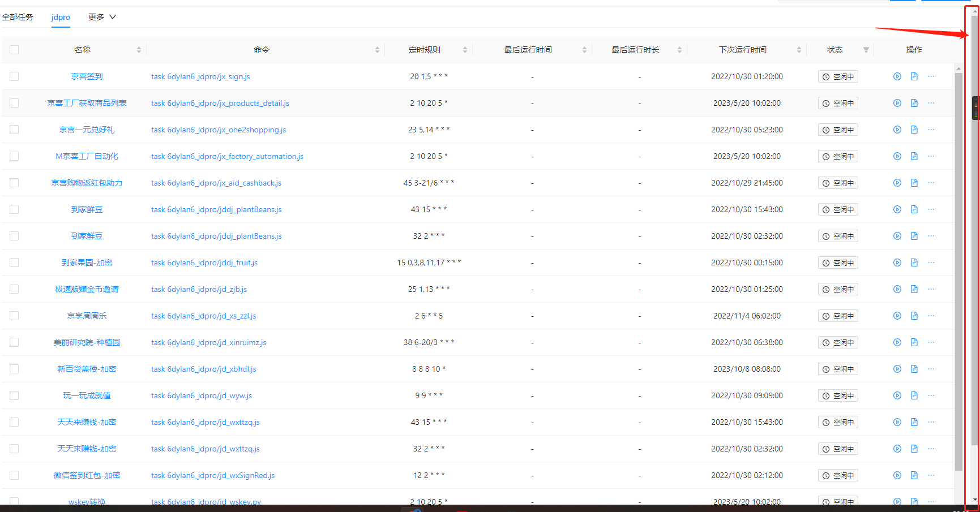Screen dimensions: 980x512
Task: Click the page scrollbar down arrow
Action: pos(974,500)
